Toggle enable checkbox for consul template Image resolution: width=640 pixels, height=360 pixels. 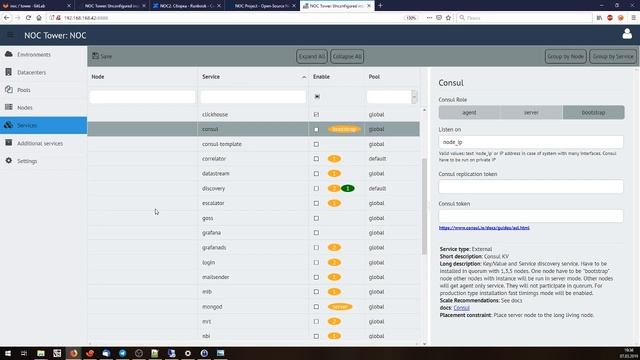316,144
